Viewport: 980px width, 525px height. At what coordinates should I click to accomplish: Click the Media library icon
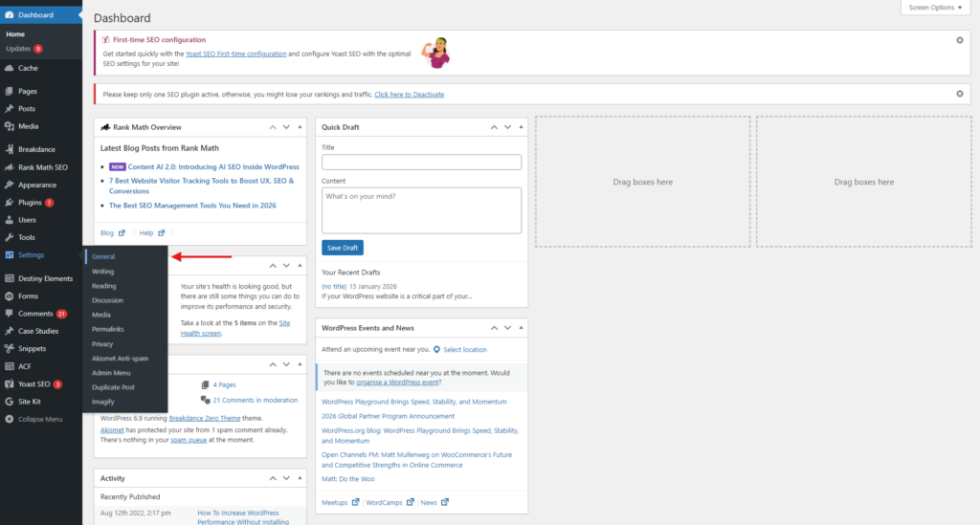9,126
